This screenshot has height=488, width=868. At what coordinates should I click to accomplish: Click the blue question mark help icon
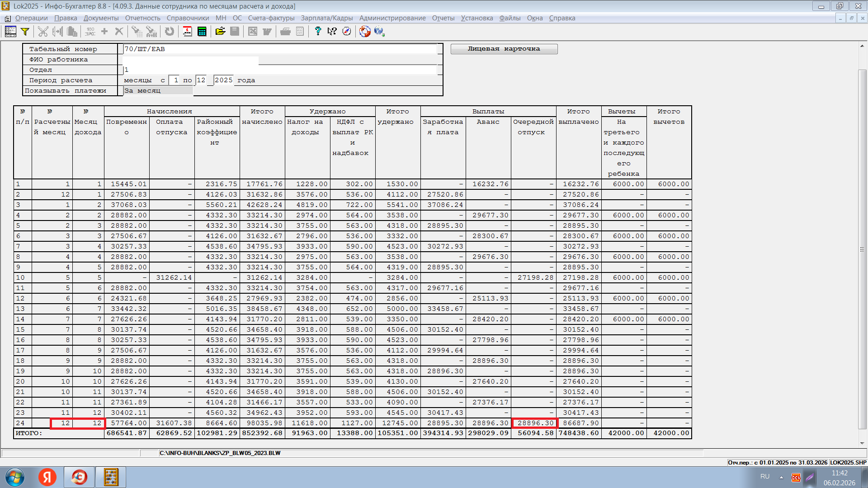tap(317, 31)
